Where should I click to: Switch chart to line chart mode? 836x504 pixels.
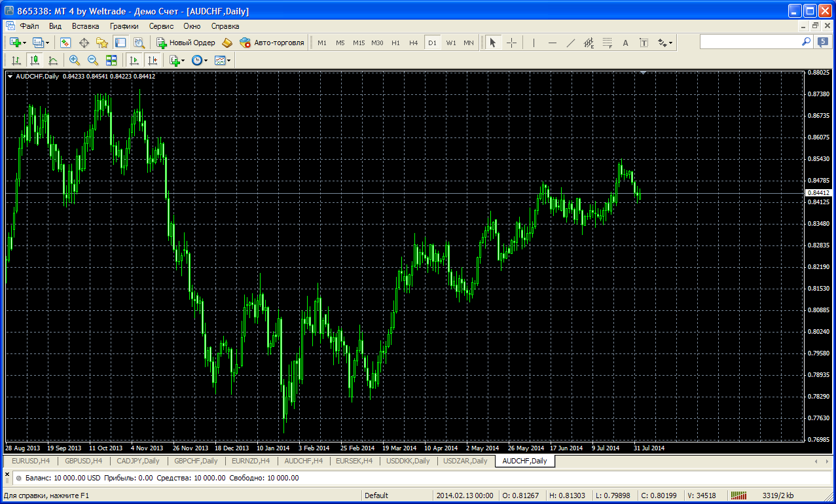[52, 60]
